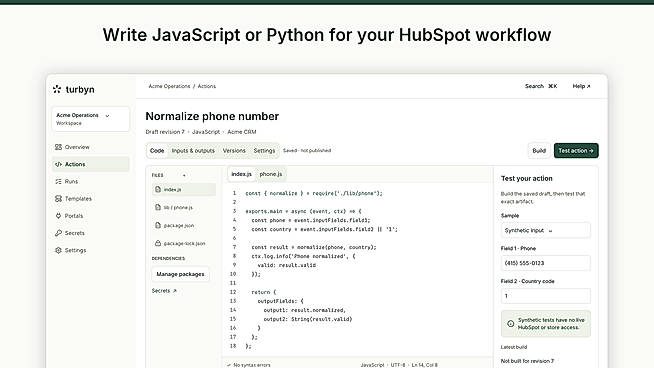The width and height of the screenshot is (654, 368).
Task: Click 'Not built for revision 7' text
Action: click(528, 361)
